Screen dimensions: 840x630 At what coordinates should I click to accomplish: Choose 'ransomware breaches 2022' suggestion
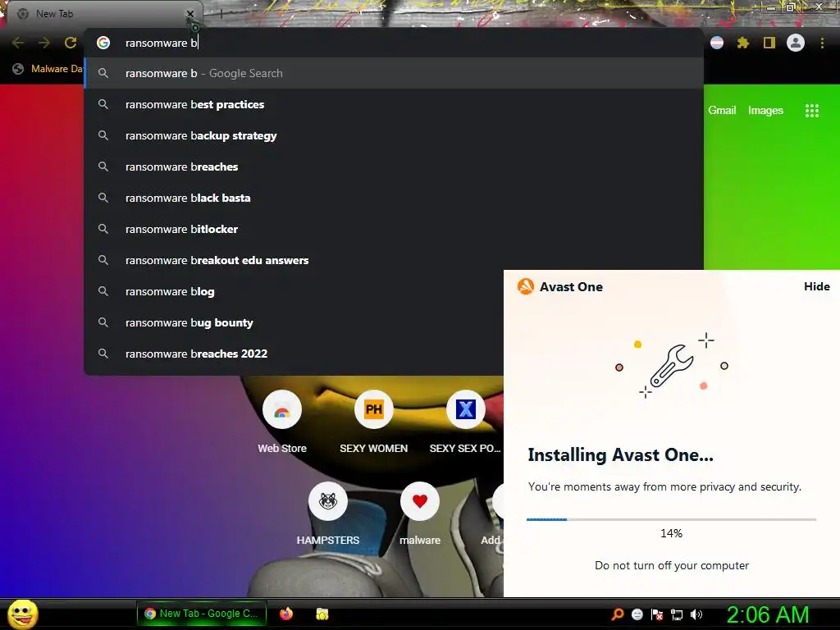click(x=294, y=354)
